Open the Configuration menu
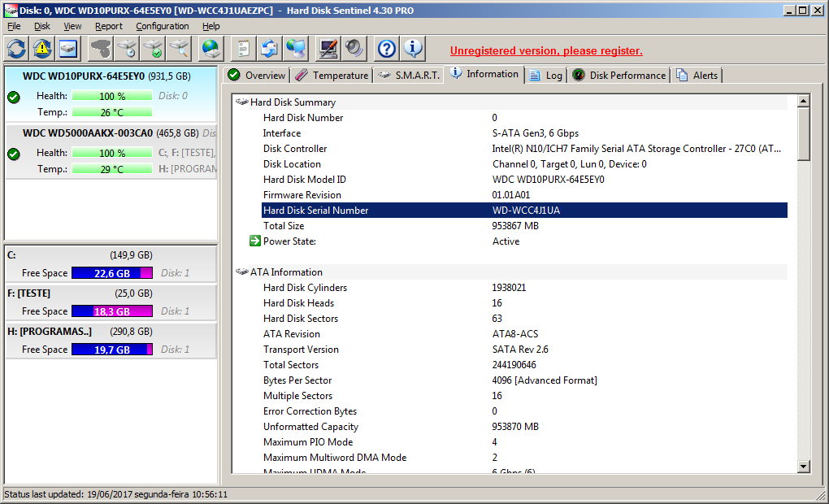829x504 pixels. point(163,26)
